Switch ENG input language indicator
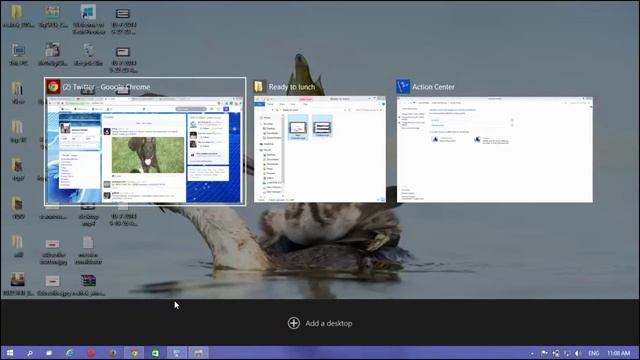Image resolution: width=640 pixels, height=360 pixels. [x=593, y=353]
